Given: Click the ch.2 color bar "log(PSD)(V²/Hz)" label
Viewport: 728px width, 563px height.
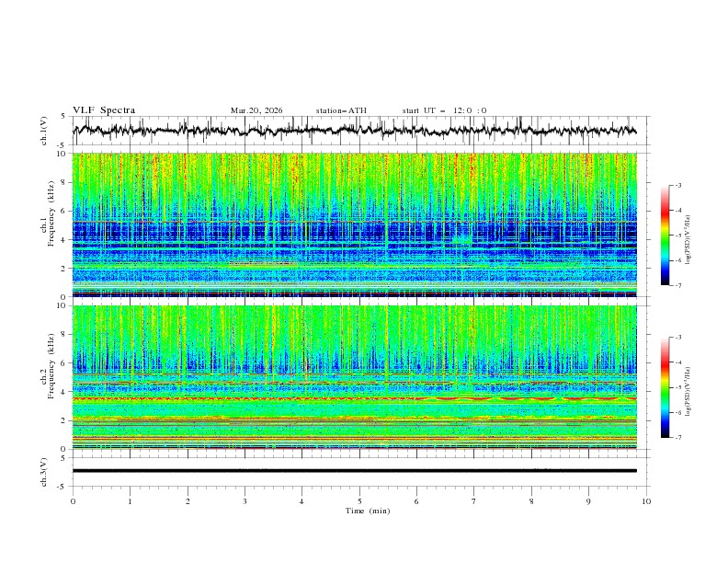Looking at the screenshot, I should pos(688,392).
